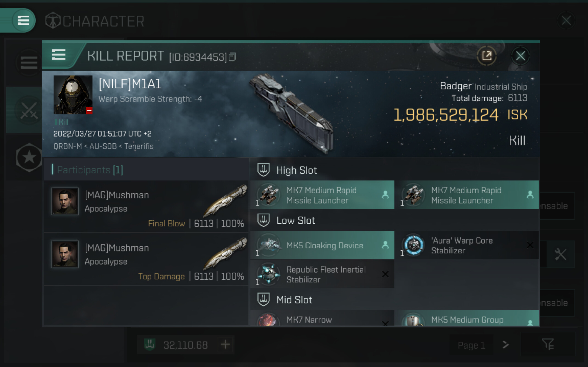Screen dimensions: 588x367
Task: Open the Participants [1] section header
Action: pyautogui.click(x=90, y=170)
